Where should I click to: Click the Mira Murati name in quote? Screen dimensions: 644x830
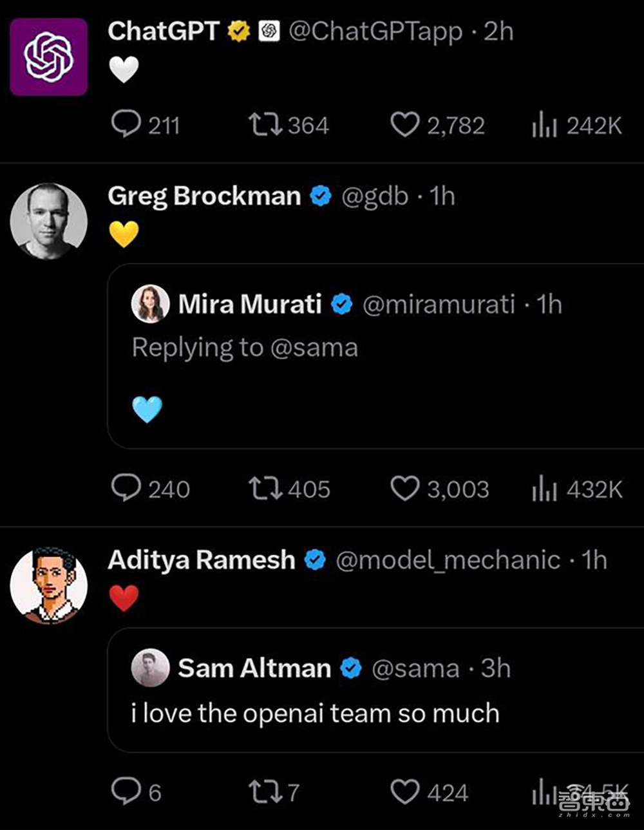(x=250, y=304)
